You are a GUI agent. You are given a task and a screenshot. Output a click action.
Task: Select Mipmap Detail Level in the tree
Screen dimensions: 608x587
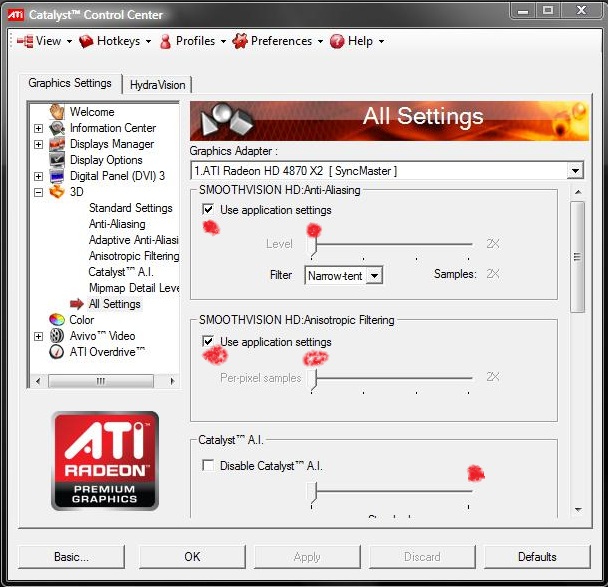134,288
